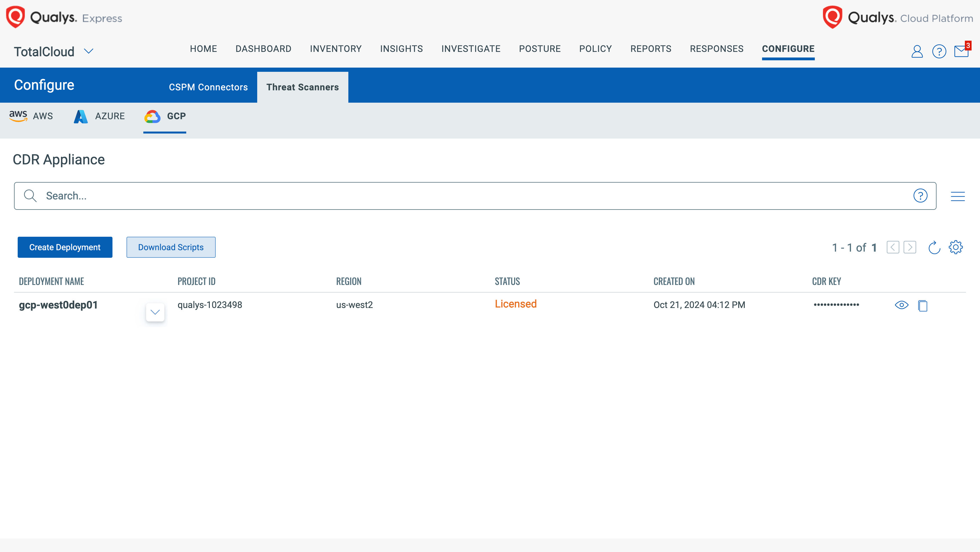980x552 pixels.
Task: Switch to the AZURE provider tab
Action: click(x=99, y=116)
